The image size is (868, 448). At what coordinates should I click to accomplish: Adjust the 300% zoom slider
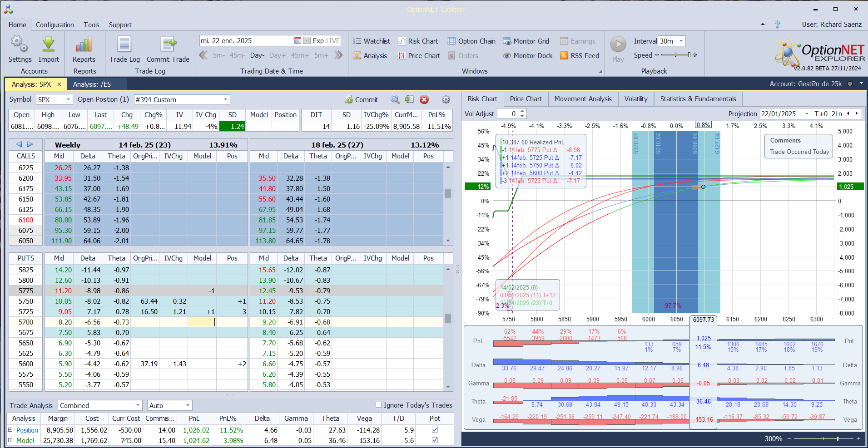click(823, 439)
